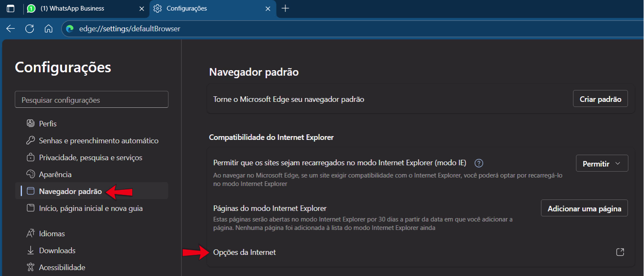Open the Permitir dropdown for IE mode
The image size is (644, 276).
(x=602, y=164)
